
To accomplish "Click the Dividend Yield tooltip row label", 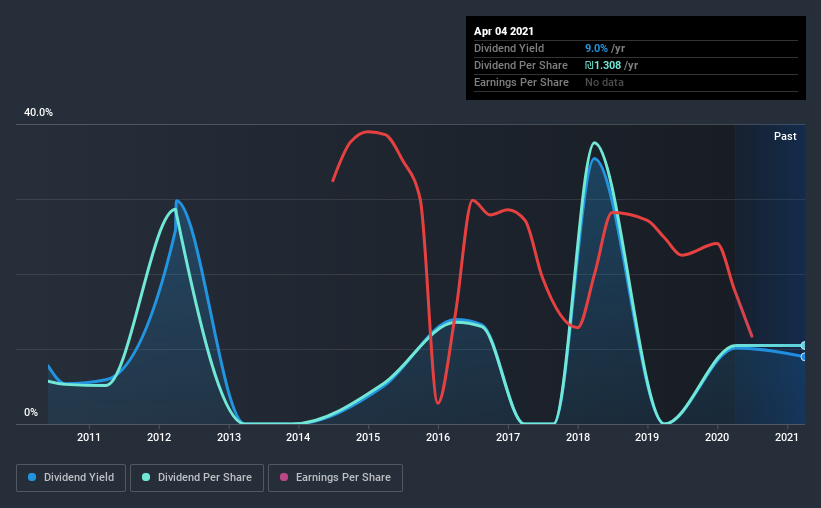I will (x=509, y=48).
